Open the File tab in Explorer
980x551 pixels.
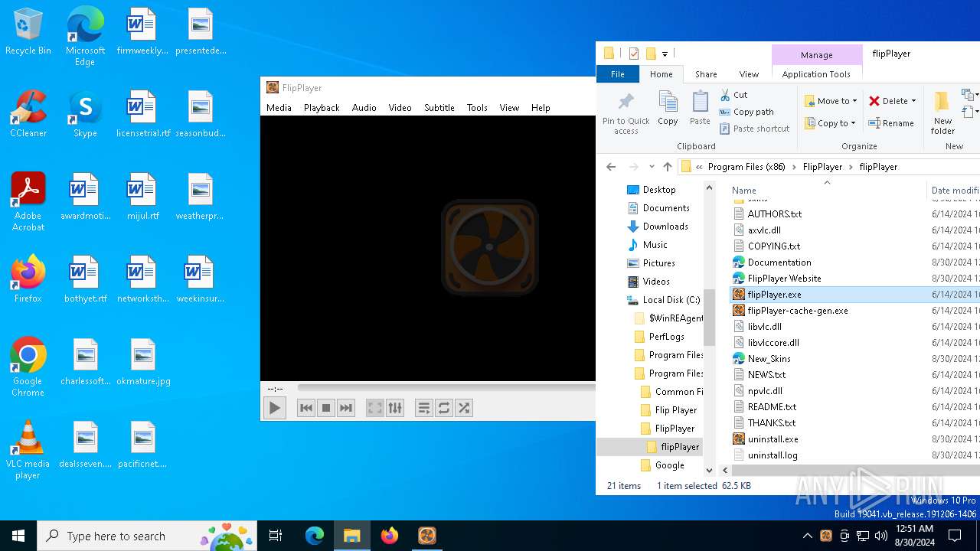click(618, 74)
